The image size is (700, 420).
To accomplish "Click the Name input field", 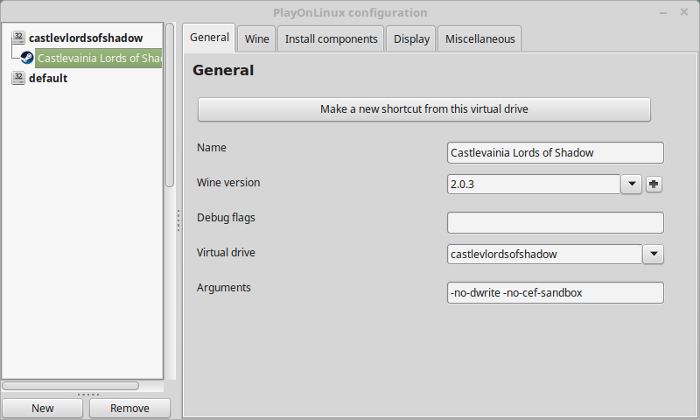I will pos(555,153).
